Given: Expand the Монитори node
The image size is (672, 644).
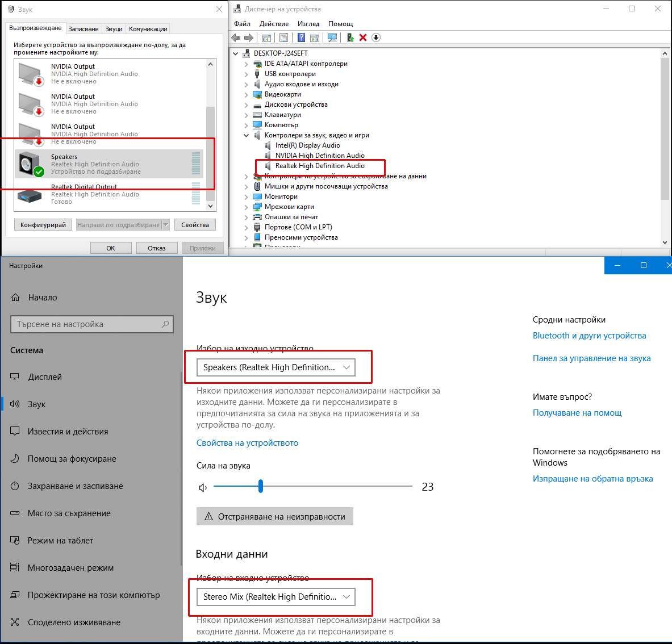Looking at the screenshot, I should point(246,196).
